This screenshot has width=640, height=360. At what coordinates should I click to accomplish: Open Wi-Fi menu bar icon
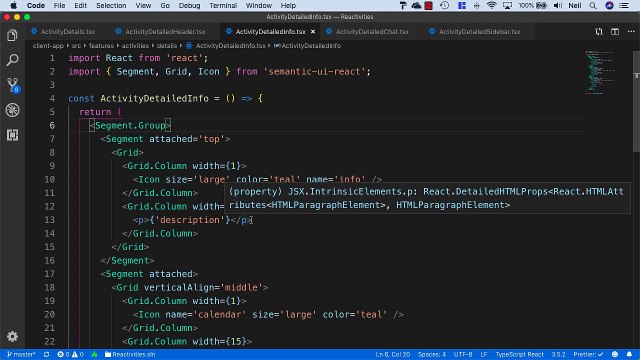tap(492, 5)
